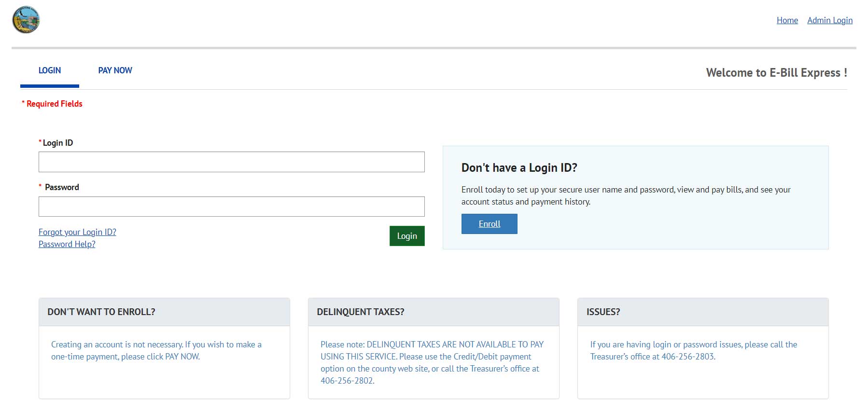This screenshot has height=400, width=868.
Task: Go to Admin Login
Action: pos(829,20)
